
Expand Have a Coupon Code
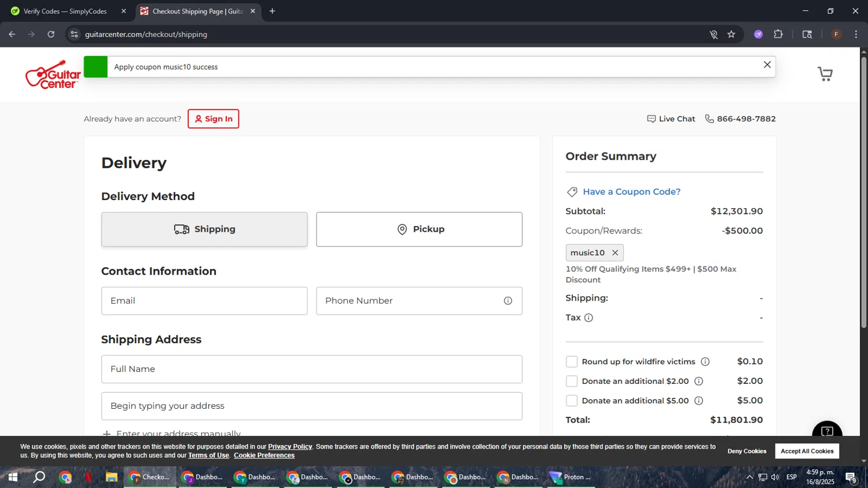pyautogui.click(x=631, y=192)
